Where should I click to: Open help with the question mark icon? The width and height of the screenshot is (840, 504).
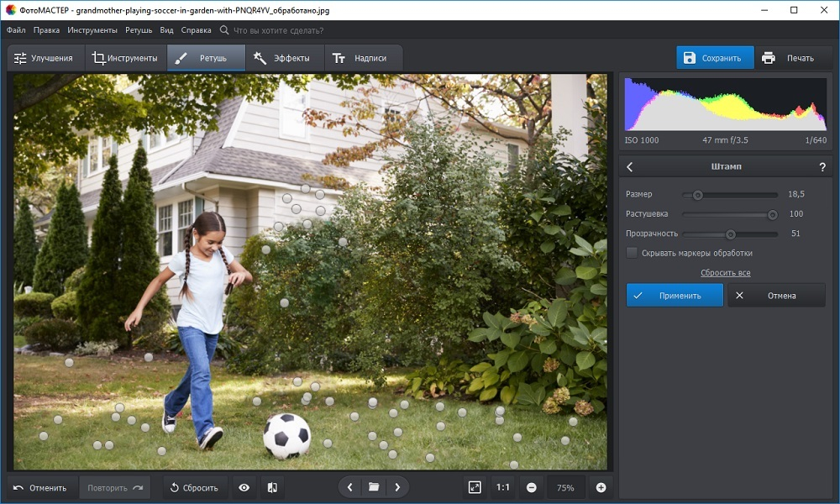822,166
